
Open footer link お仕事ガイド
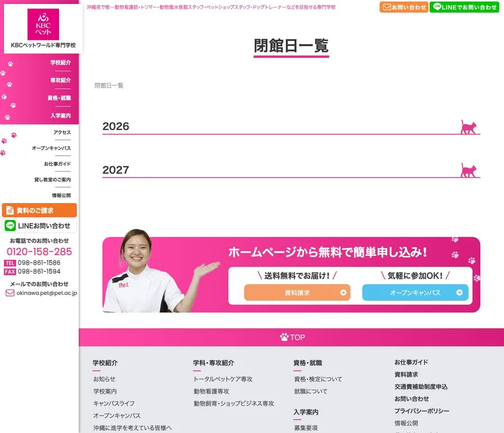pyautogui.click(x=411, y=362)
